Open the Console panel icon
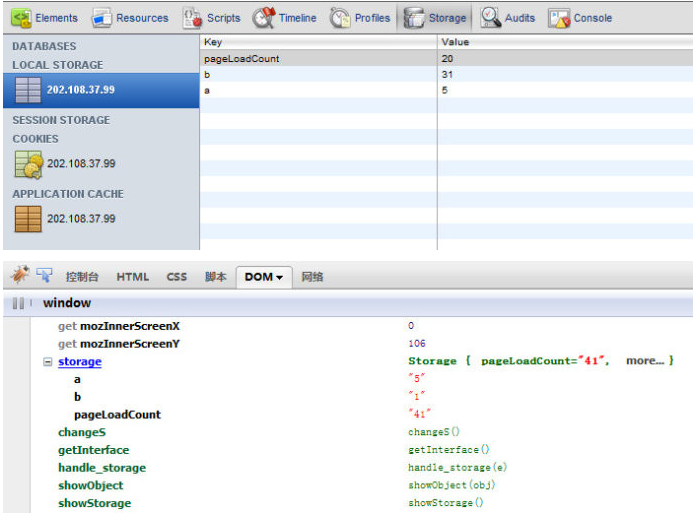 click(558, 18)
